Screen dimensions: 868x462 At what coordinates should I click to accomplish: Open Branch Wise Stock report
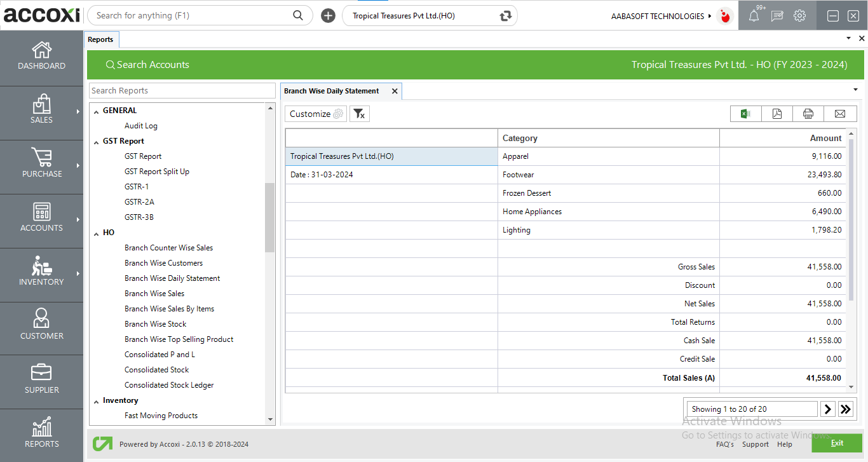pos(155,324)
